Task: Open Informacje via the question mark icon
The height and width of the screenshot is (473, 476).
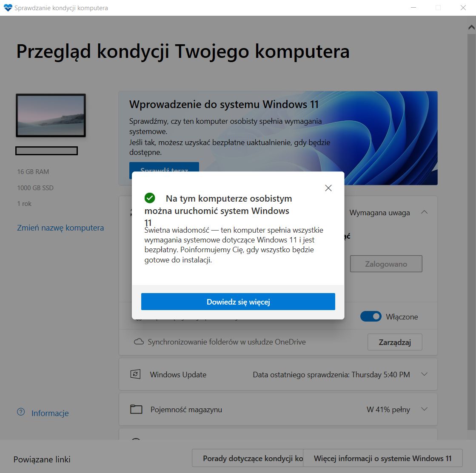Action: pyautogui.click(x=20, y=412)
